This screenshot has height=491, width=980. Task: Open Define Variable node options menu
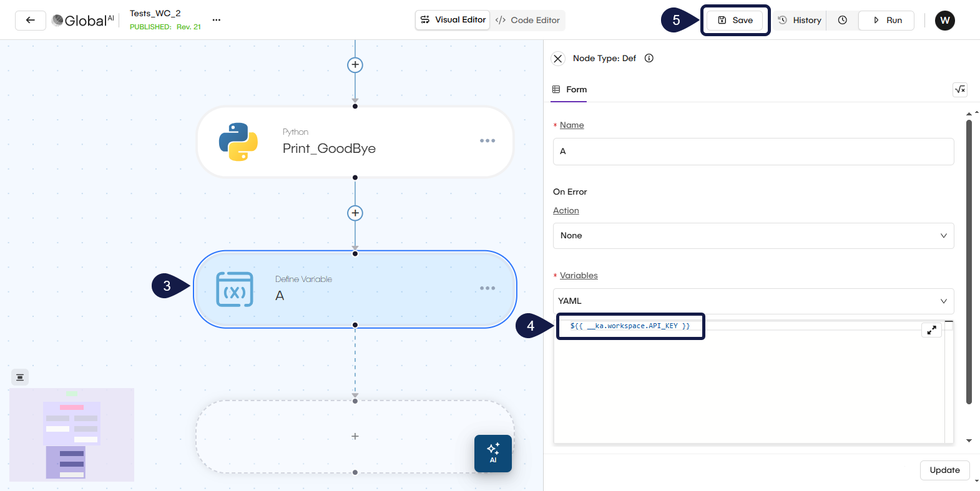[x=488, y=288]
